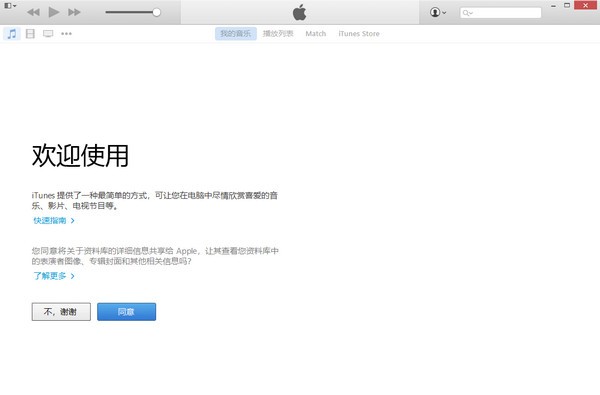Decline with the 不，谢谢 button
The height and width of the screenshot is (395, 600).
click(61, 312)
